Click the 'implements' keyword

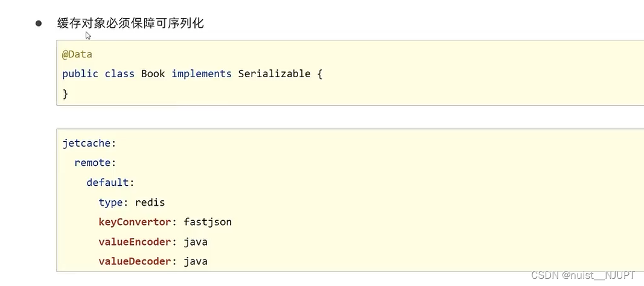[202, 74]
